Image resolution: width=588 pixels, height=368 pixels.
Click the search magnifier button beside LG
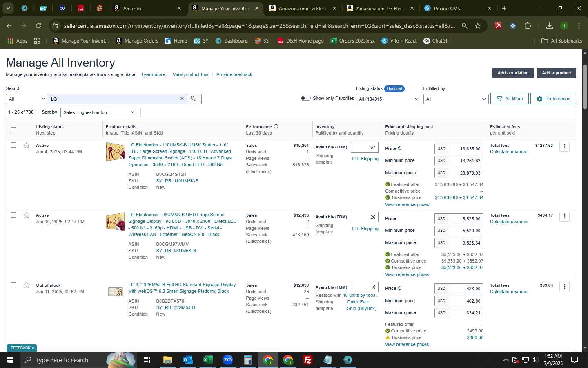194,99
